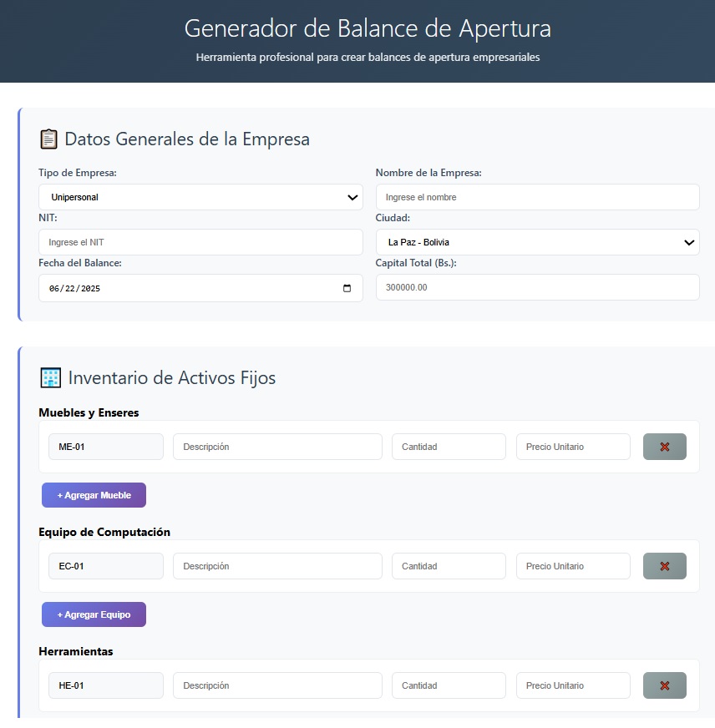Image resolution: width=715 pixels, height=728 pixels.
Task: Click clipboard icon beside Datos Generales heading
Action: click(x=48, y=139)
